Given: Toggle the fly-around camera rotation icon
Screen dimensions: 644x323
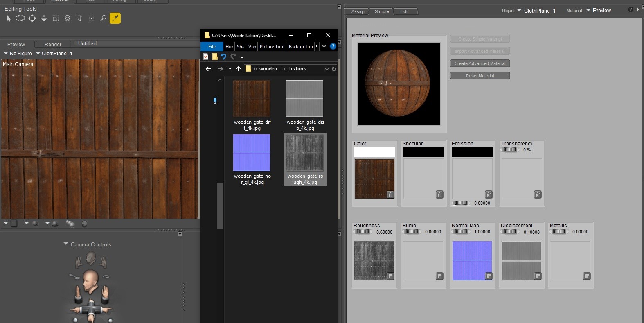Looking at the screenshot, I should [x=106, y=276].
